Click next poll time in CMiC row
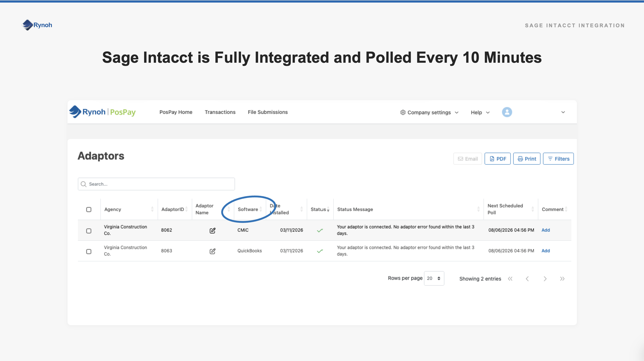Viewport: 644px width, 361px height. pos(511,230)
